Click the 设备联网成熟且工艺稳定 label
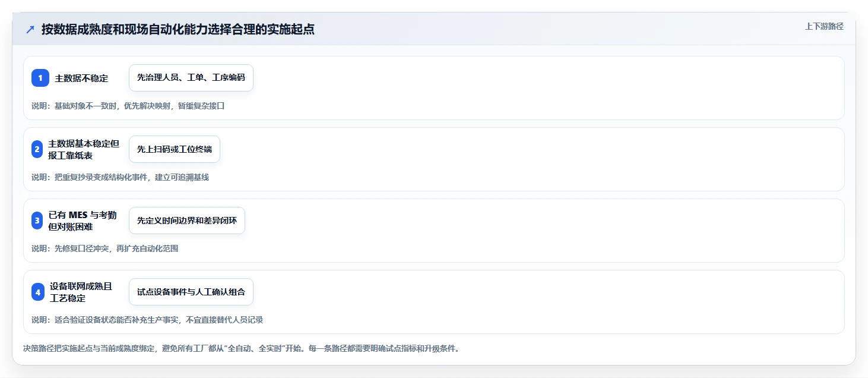 (x=81, y=292)
